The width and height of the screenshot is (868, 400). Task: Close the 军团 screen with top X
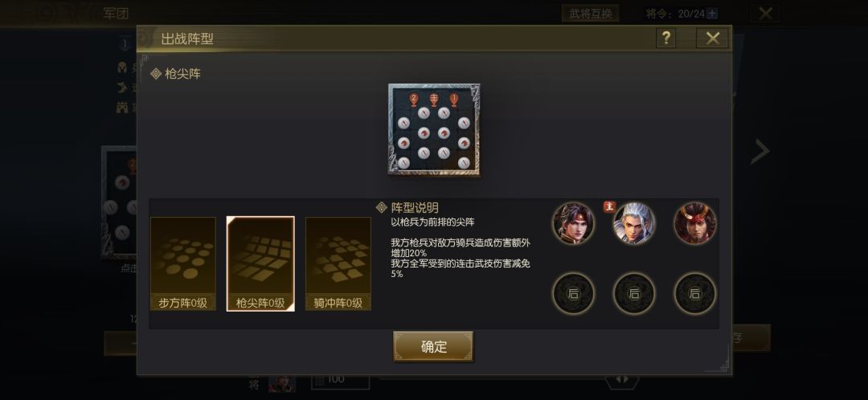(x=765, y=14)
